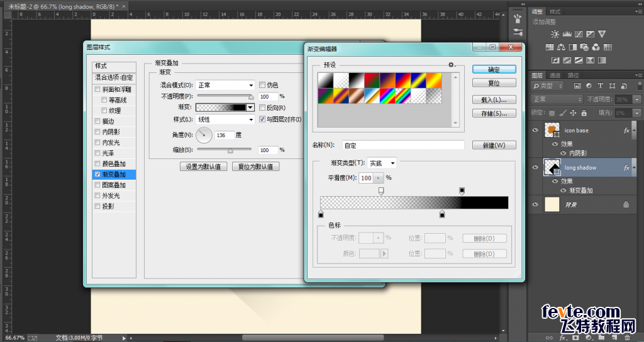This screenshot has width=644, height=342.
Task: Switch to the 通道 tab
Action: (x=555, y=75)
